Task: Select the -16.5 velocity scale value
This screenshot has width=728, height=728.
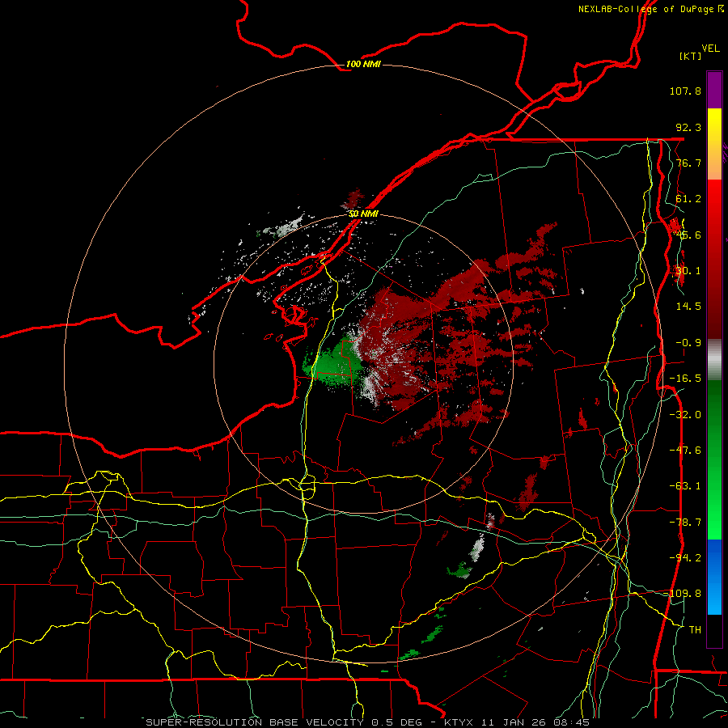Action: point(685,379)
